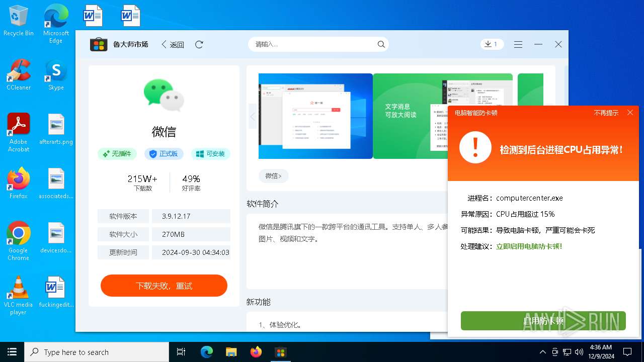Click the 无插件 badge
This screenshot has height=362, width=644.
coord(117,154)
